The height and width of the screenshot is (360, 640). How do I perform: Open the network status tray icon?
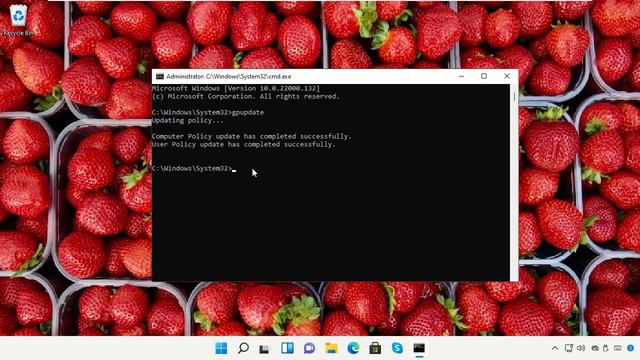(x=569, y=348)
